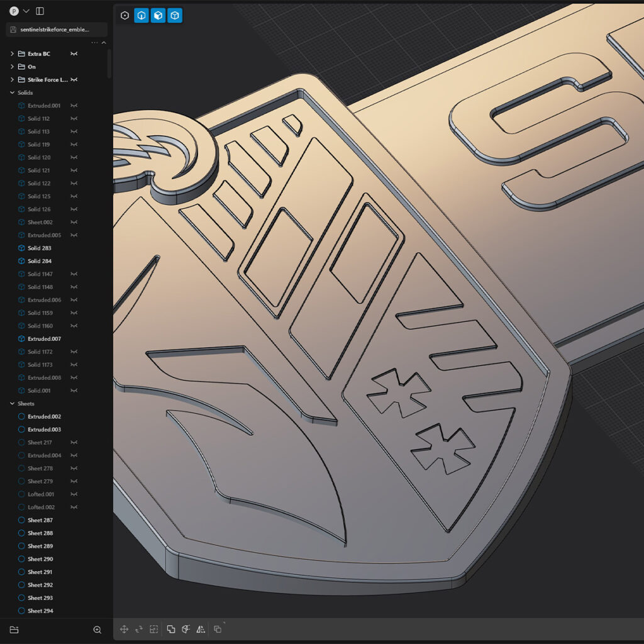Toggle edge selection mode in viewport toolbar
Screen dimensions: 644x644
(x=142, y=16)
